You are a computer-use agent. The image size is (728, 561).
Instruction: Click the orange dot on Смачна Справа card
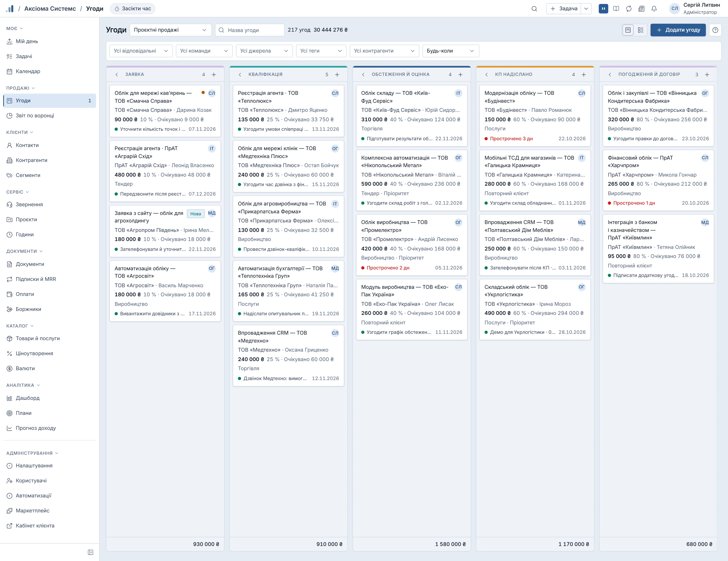coord(203,93)
